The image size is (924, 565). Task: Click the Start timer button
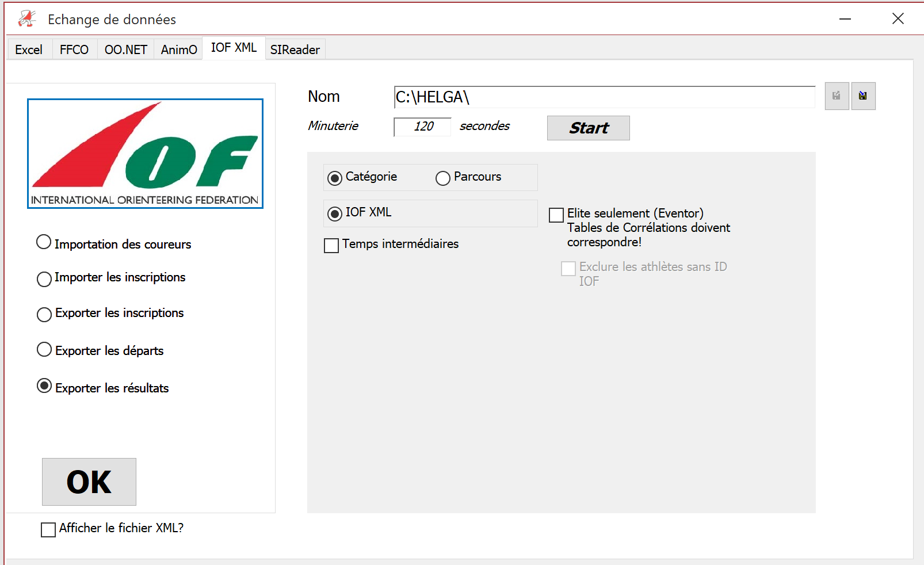pos(589,128)
